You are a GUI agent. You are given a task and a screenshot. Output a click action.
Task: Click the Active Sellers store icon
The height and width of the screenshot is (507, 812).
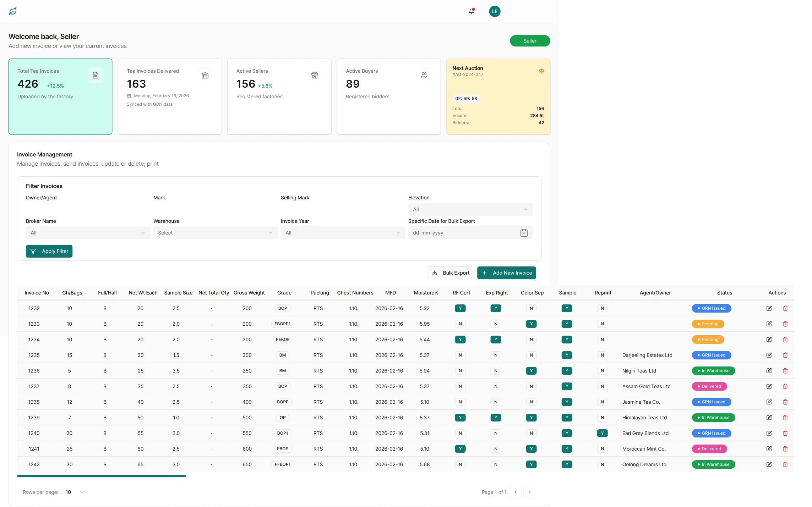315,75
